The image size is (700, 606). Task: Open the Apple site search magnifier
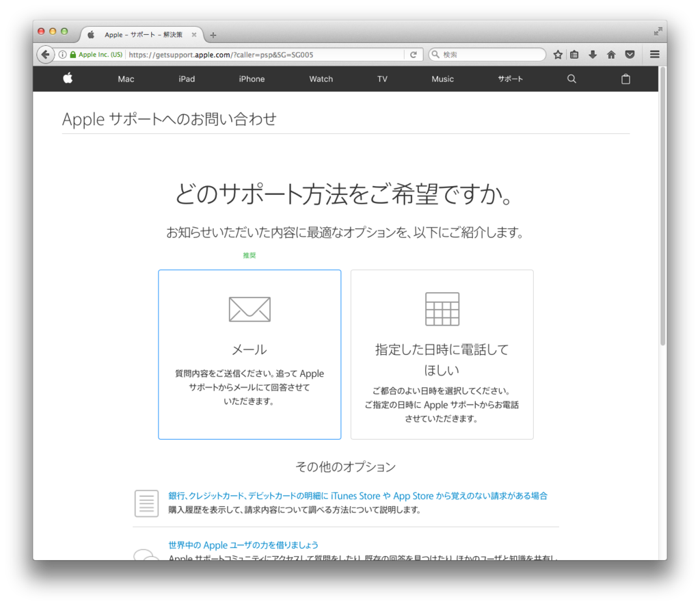[571, 79]
